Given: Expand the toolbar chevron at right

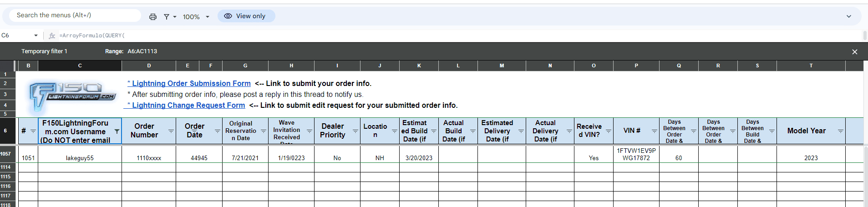Looking at the screenshot, I should tap(848, 16).
